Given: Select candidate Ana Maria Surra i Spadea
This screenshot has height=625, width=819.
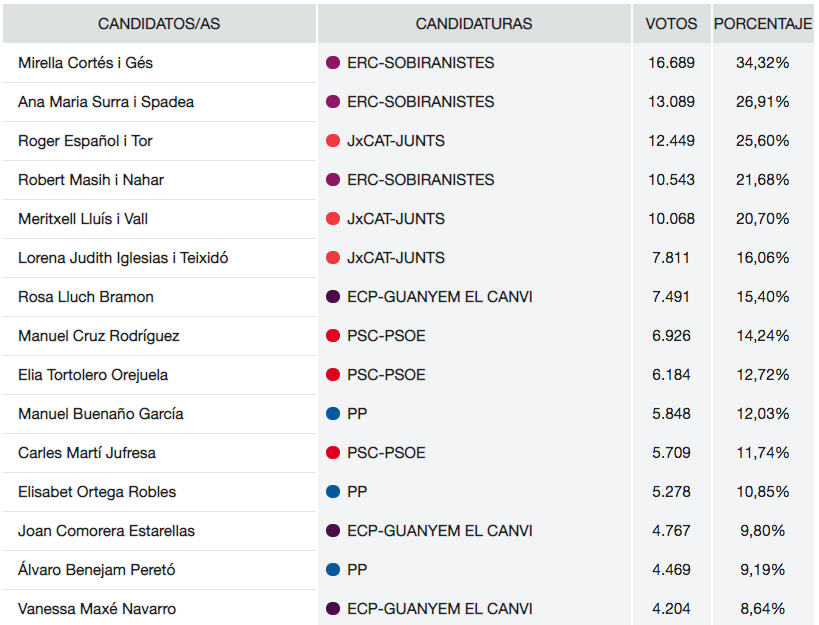Looking at the screenshot, I should click(x=106, y=102).
